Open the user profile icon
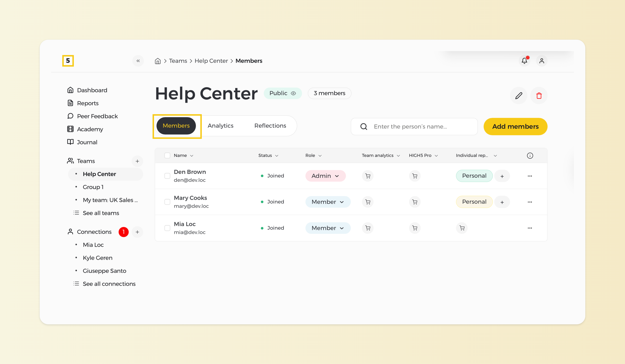Image resolution: width=625 pixels, height=364 pixels. coord(541,61)
